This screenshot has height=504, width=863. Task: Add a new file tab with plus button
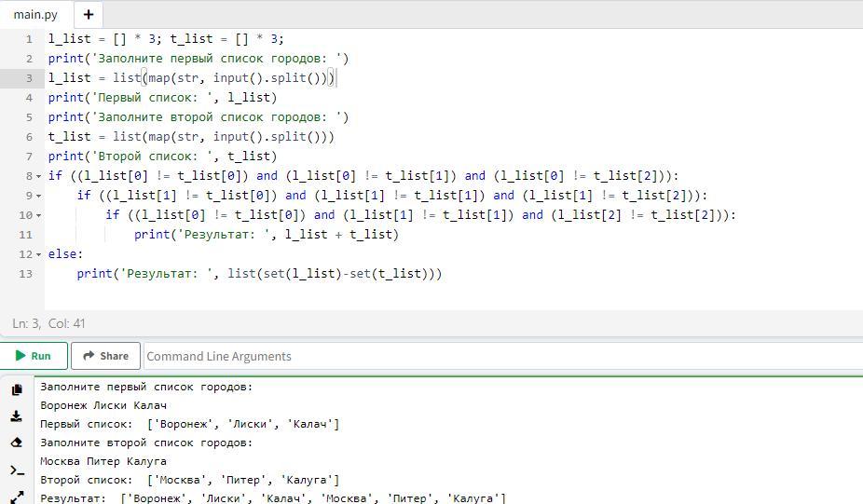(88, 14)
